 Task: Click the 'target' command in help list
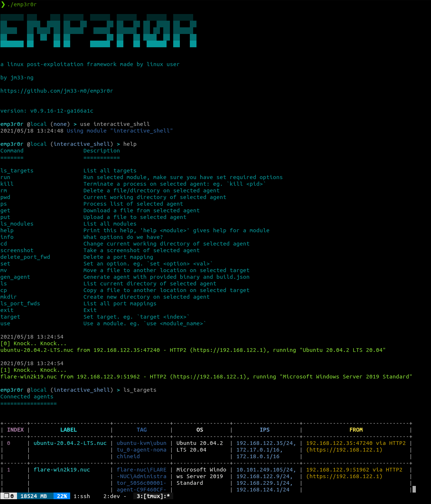[10, 317]
